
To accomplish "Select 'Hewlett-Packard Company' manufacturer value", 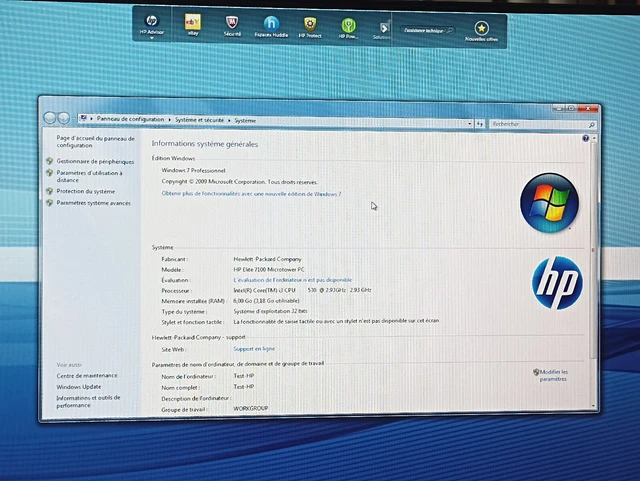I will click(267, 259).
